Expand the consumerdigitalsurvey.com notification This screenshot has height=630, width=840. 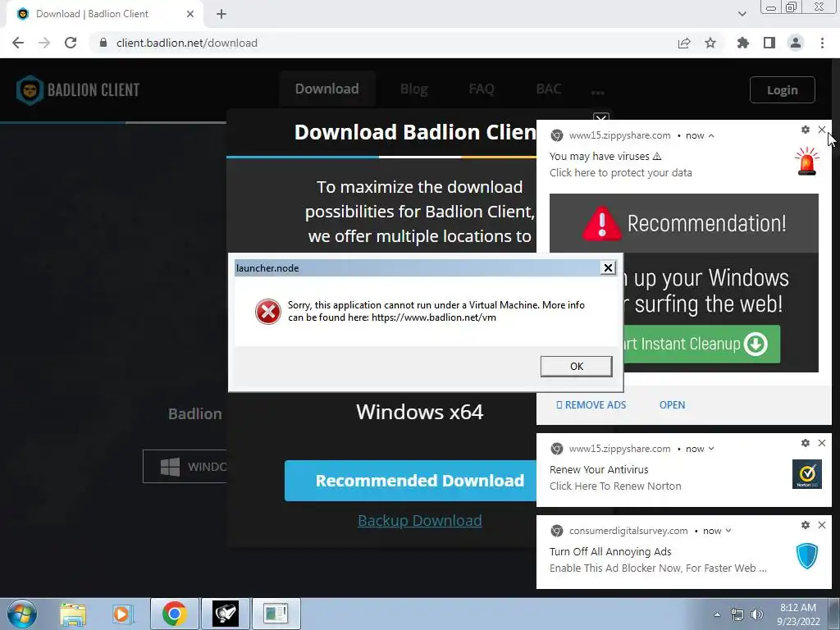tap(728, 531)
